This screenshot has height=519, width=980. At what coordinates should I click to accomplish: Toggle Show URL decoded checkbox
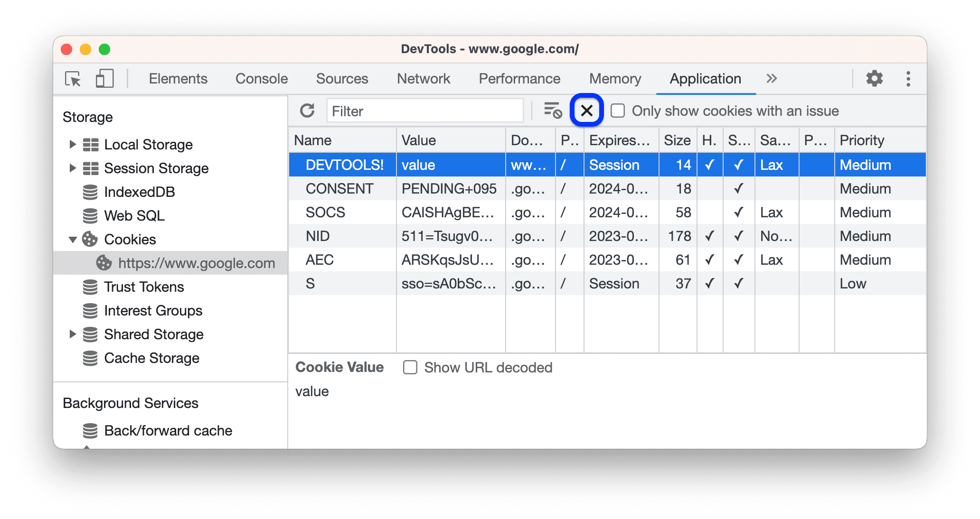point(409,368)
